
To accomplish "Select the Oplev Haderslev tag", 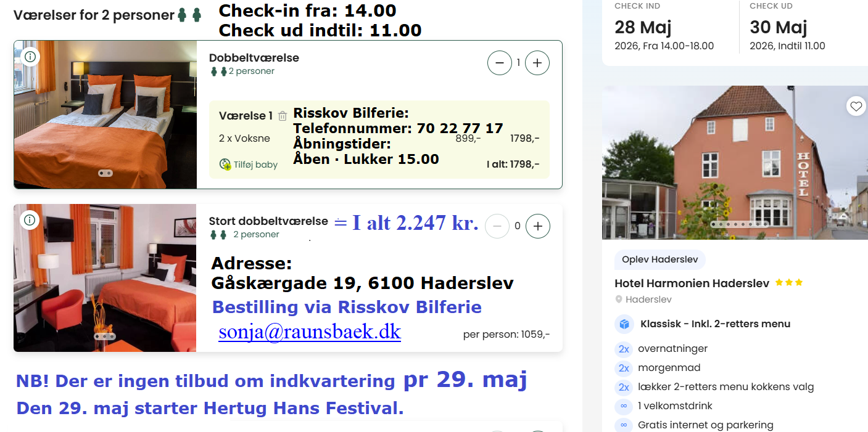I will 659,259.
